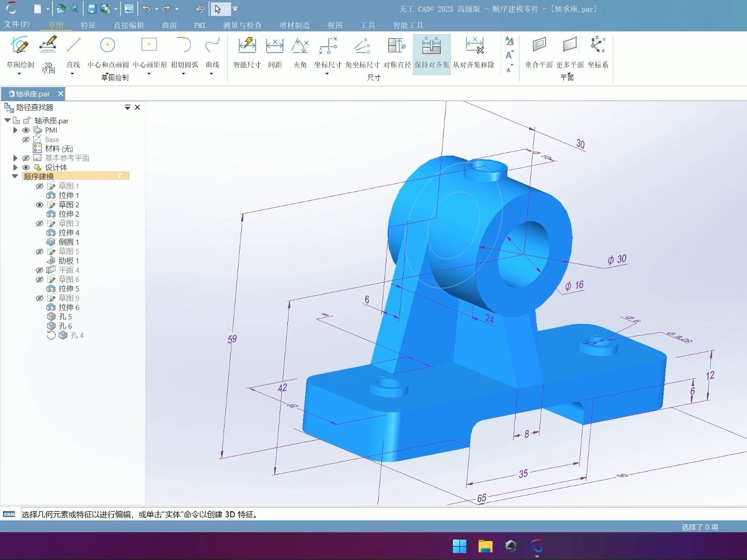Open the 测量与检查 ribbon tab
The height and width of the screenshot is (560, 747).
coord(242,25)
